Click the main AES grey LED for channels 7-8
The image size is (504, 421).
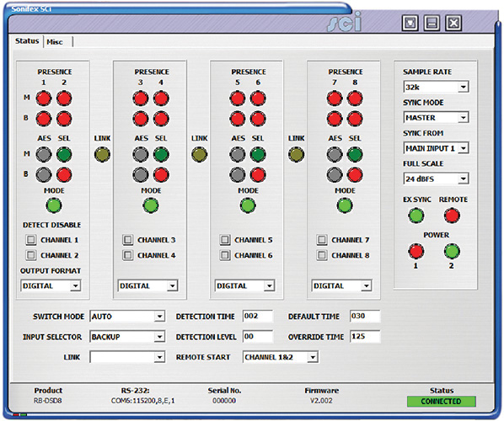point(335,154)
